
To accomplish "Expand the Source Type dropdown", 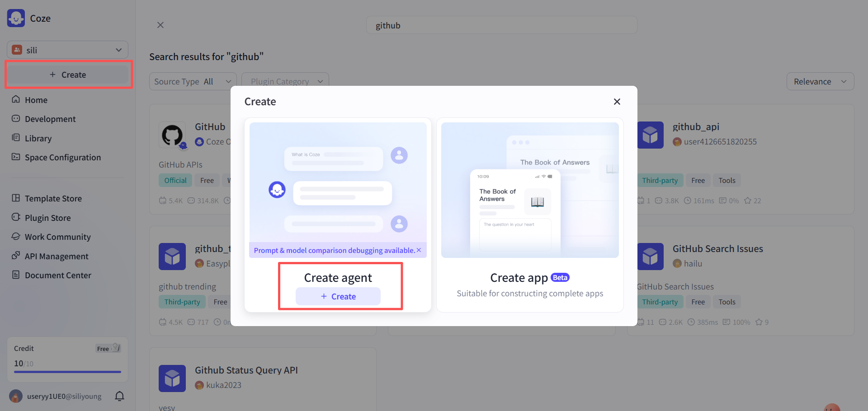I will (193, 81).
